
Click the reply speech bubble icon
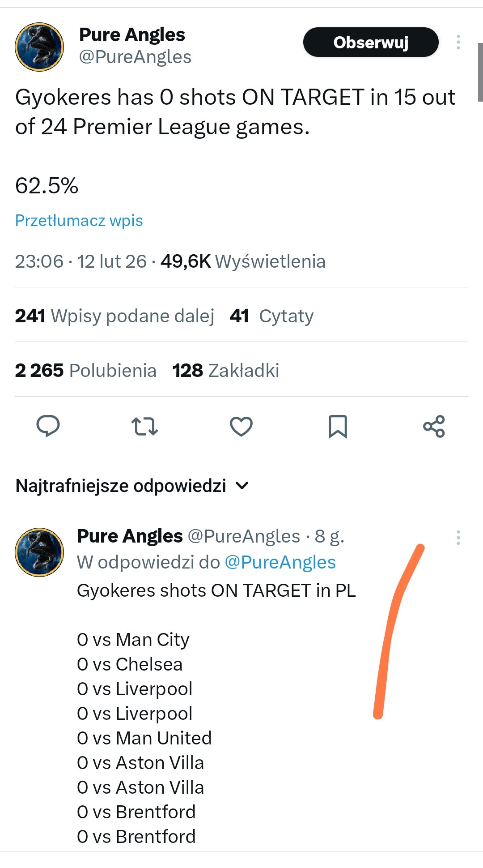[48, 426]
